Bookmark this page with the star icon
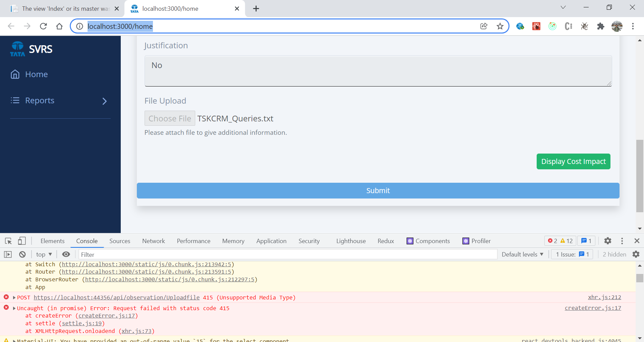The image size is (644, 342). click(x=500, y=26)
